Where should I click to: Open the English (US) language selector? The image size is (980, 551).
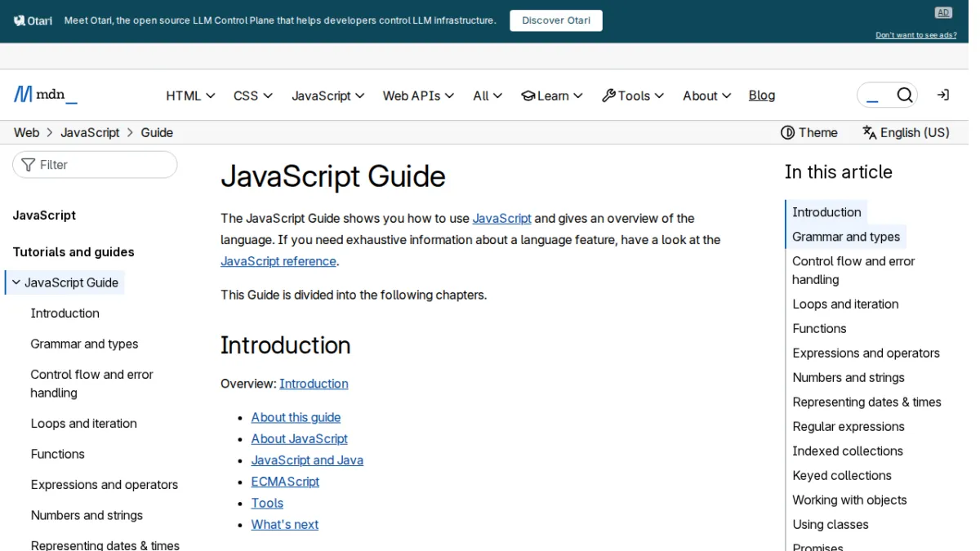(906, 132)
